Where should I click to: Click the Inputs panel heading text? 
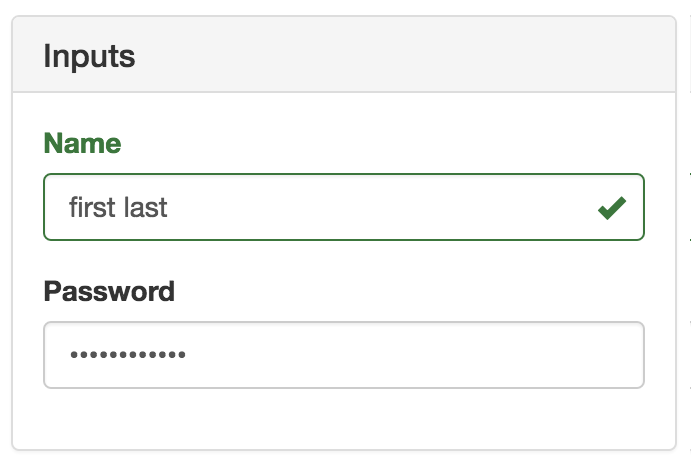pyautogui.click(x=89, y=56)
